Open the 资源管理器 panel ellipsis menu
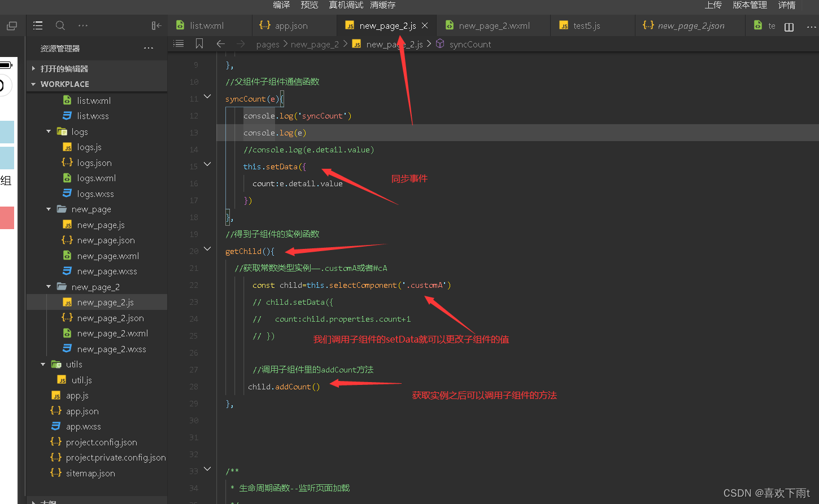Image resolution: width=819 pixels, height=504 pixels. coord(149,48)
